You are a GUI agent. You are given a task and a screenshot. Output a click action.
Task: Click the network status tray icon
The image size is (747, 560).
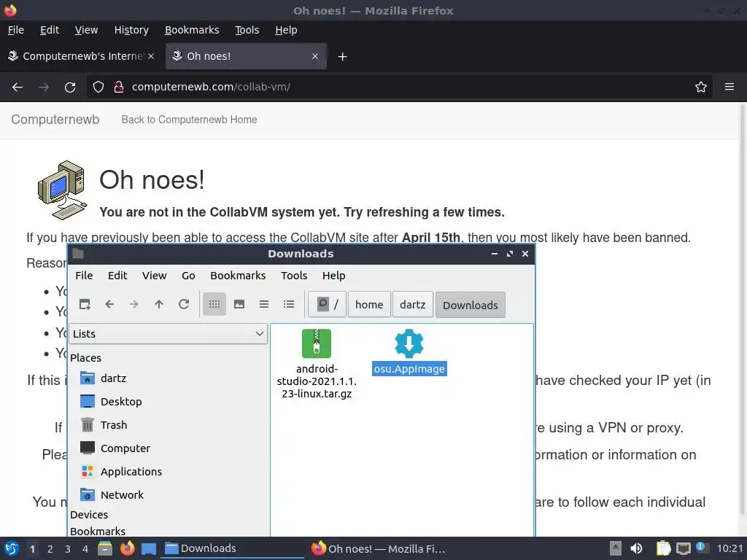pos(683,548)
